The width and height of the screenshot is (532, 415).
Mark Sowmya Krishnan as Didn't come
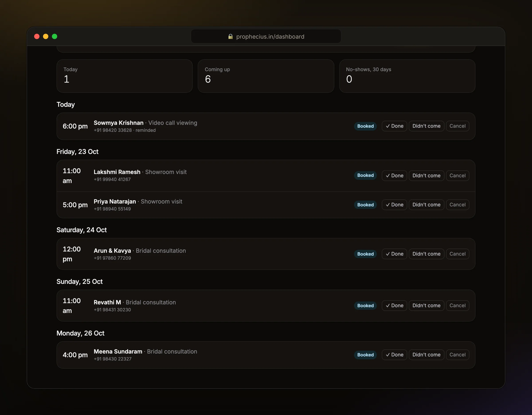point(426,126)
